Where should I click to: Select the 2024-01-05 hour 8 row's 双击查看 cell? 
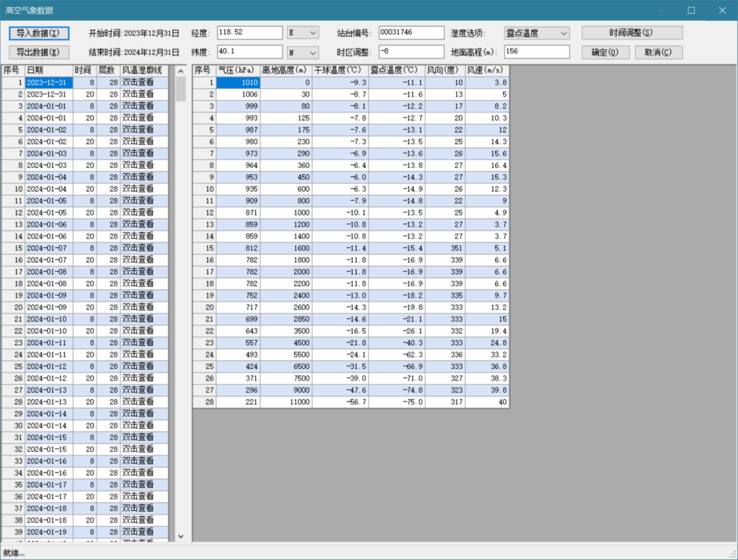(143, 200)
